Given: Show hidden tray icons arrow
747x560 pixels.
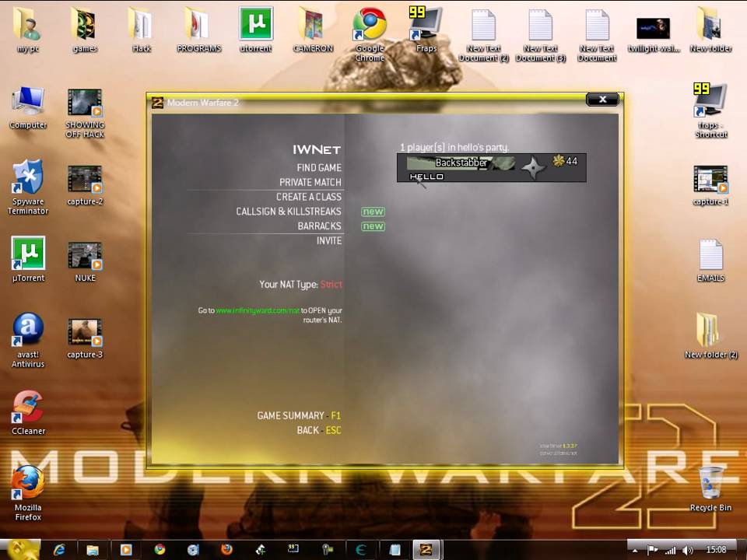Looking at the screenshot, I should tap(635, 551).
